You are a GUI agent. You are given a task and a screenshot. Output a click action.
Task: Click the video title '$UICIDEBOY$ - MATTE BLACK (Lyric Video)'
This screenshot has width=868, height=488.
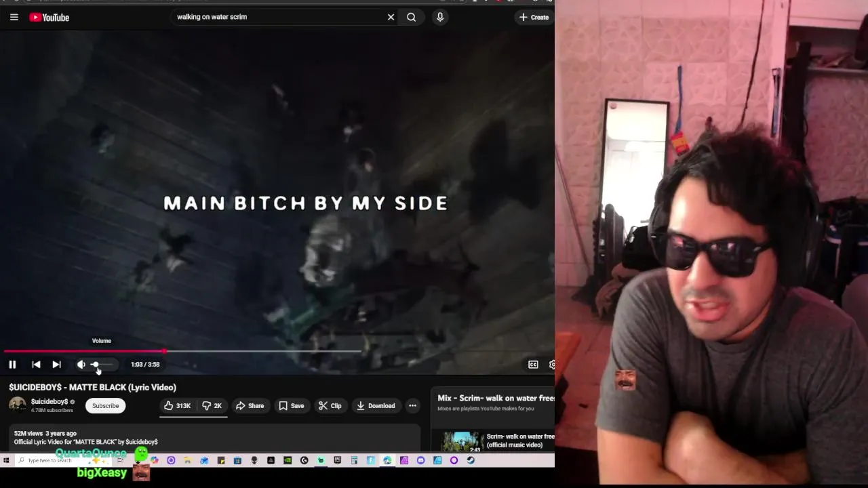[x=92, y=388]
